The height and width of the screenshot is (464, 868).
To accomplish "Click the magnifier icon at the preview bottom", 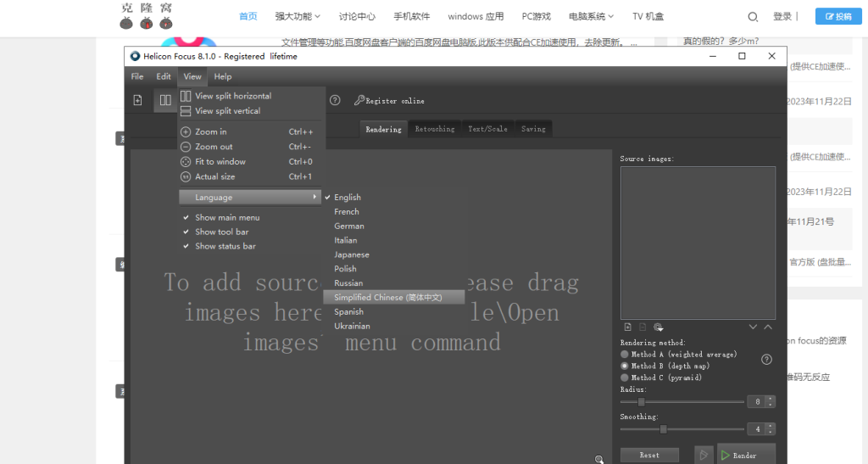I will [x=599, y=459].
